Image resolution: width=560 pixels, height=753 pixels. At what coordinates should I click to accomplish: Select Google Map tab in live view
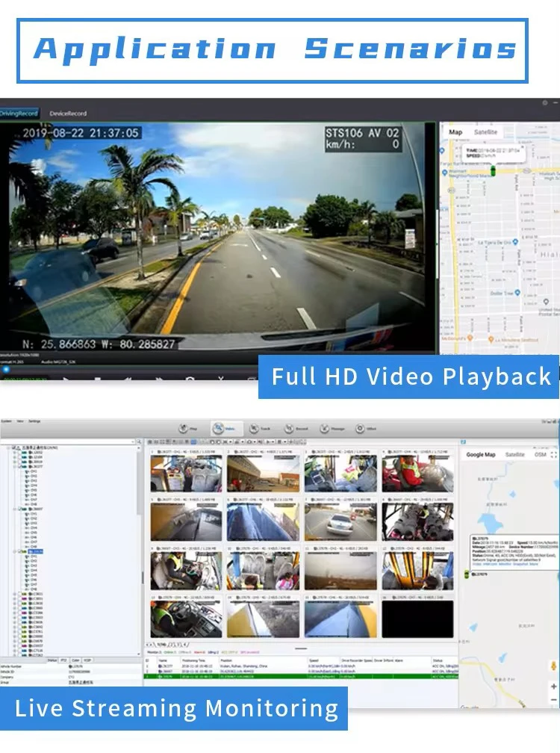[x=481, y=454]
